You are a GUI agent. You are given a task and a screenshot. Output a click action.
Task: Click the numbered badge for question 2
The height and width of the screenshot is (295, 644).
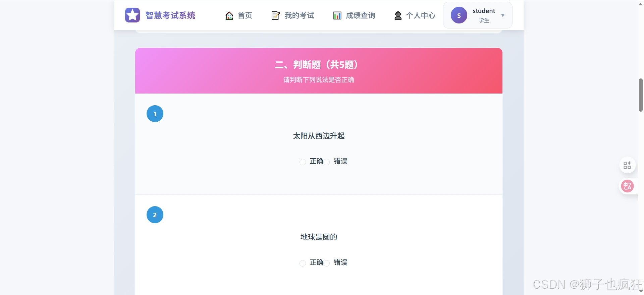pos(155,215)
